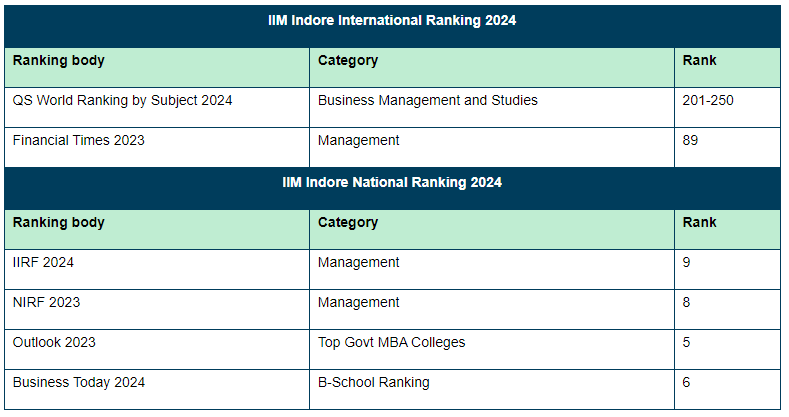The width and height of the screenshot is (789, 417).
Task: Click QS World Ranking by Subject 2024
Action: 122,101
